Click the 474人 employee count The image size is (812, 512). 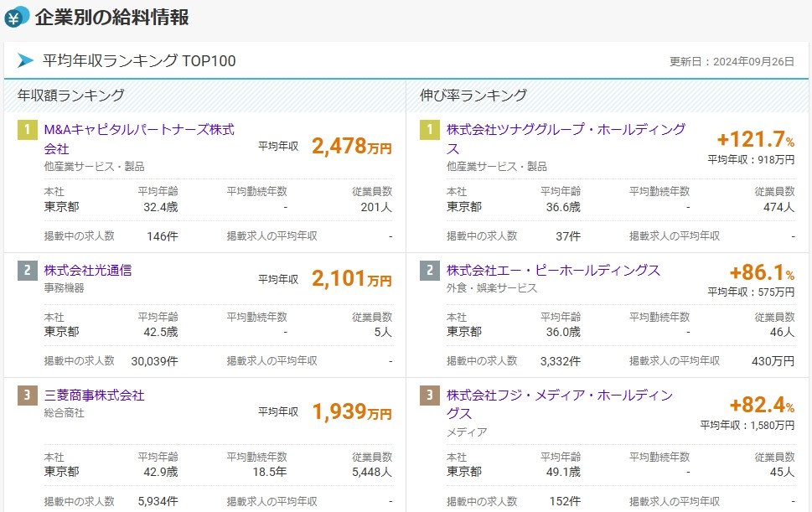click(x=778, y=207)
